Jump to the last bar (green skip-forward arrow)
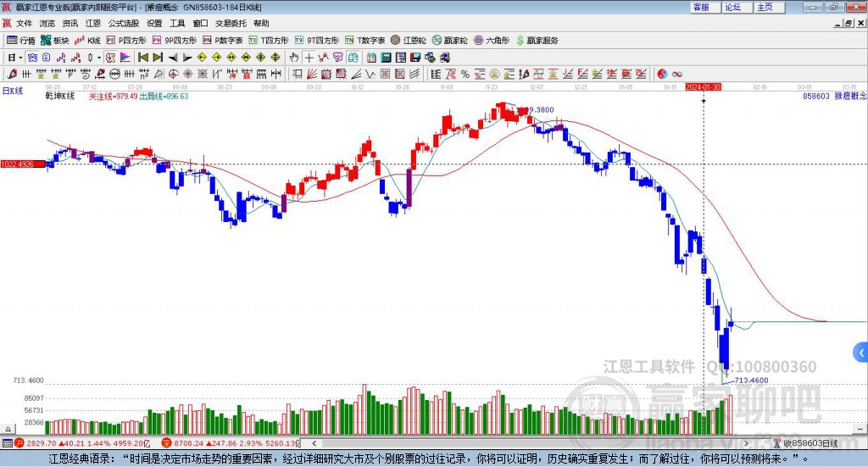 158,58
